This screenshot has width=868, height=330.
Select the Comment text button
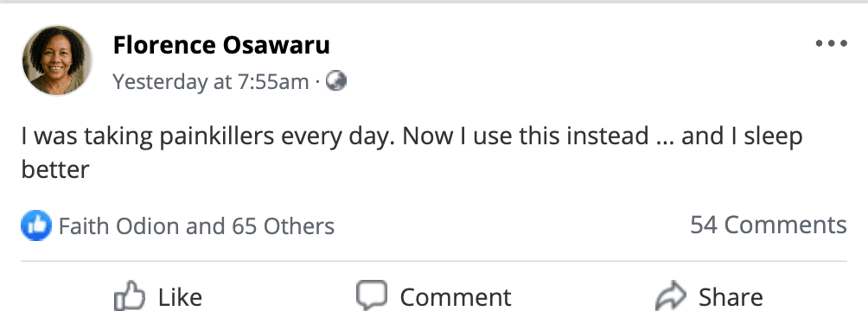coord(456,297)
